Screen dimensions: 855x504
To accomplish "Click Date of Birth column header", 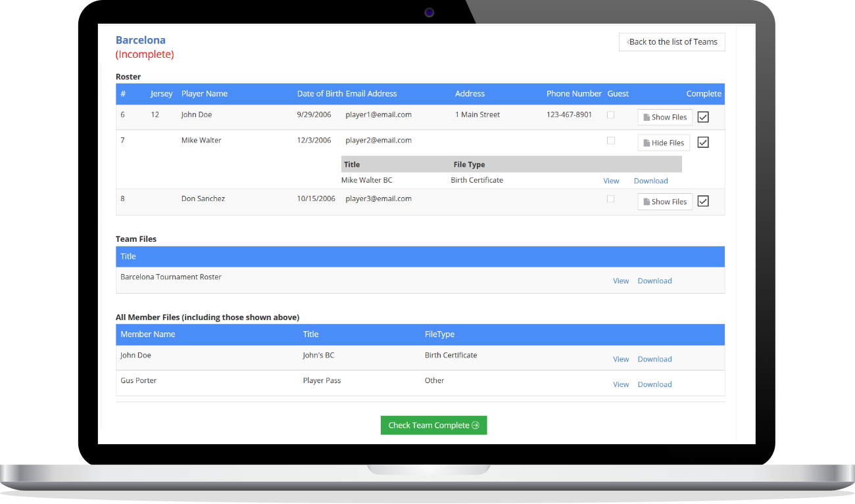I will [320, 94].
